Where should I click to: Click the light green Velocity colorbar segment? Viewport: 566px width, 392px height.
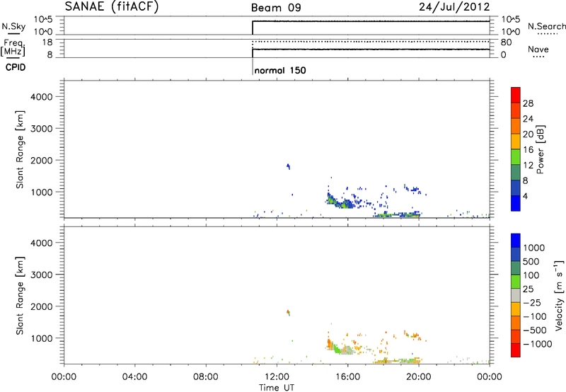[516, 282]
